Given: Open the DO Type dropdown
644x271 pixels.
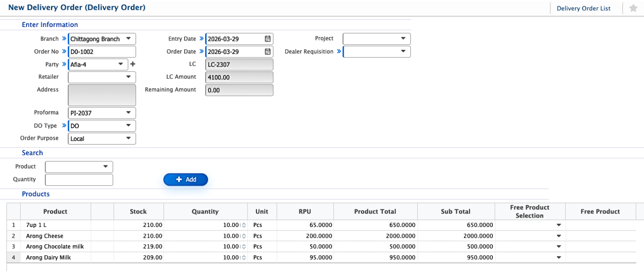Looking at the screenshot, I should (x=128, y=126).
